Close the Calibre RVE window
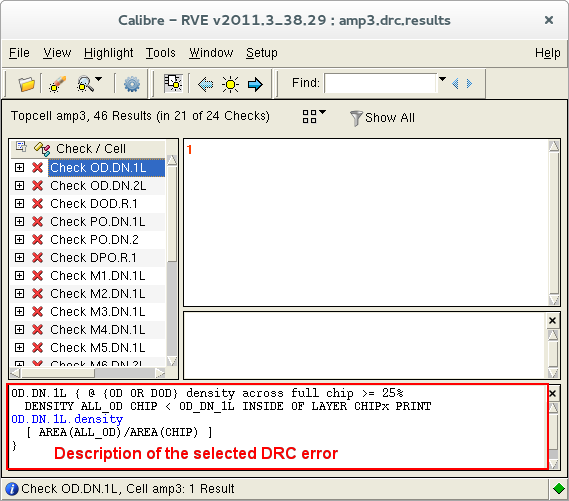The image size is (569, 501). click(549, 20)
